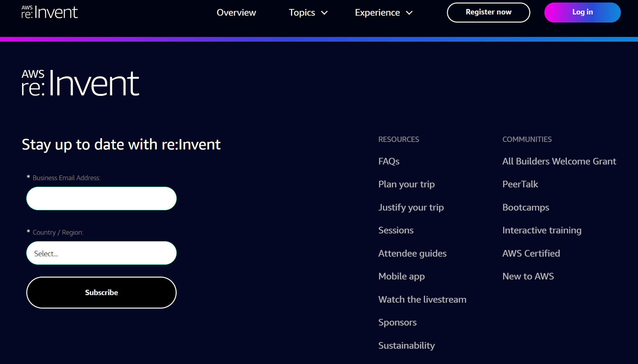Click the Register now button
Screen dimensions: 638x364
[488, 12]
